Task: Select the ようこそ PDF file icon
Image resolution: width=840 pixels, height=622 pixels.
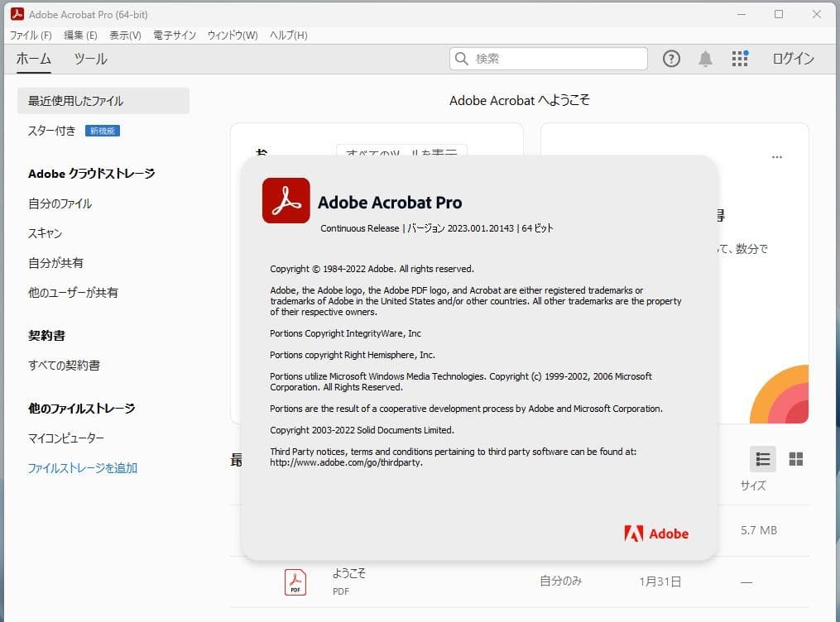Action: (295, 581)
